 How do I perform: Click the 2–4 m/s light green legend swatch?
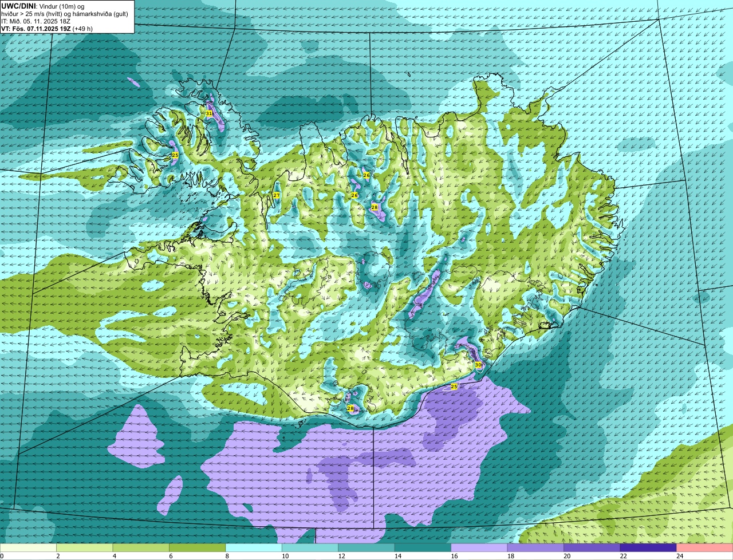pyautogui.click(x=85, y=547)
